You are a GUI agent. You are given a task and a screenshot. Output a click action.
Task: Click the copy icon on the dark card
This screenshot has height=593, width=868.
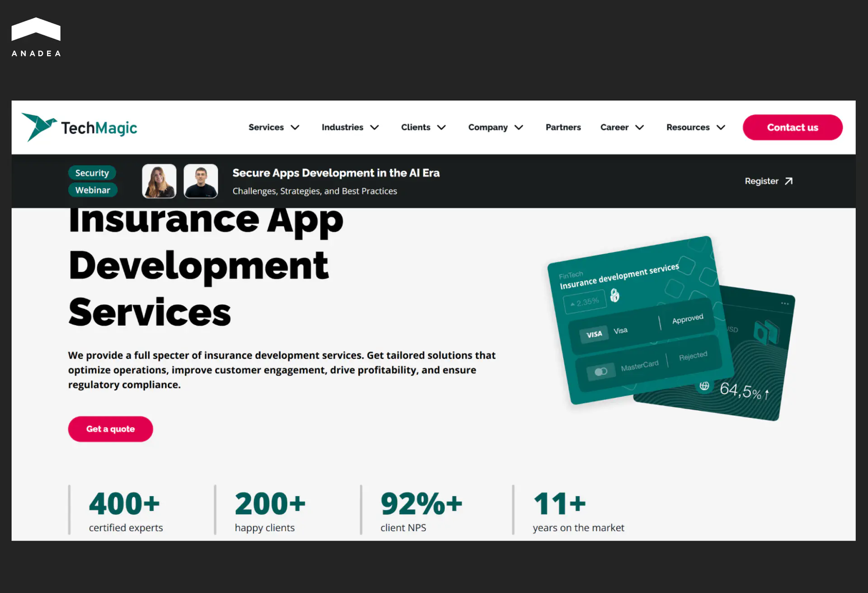766,332
